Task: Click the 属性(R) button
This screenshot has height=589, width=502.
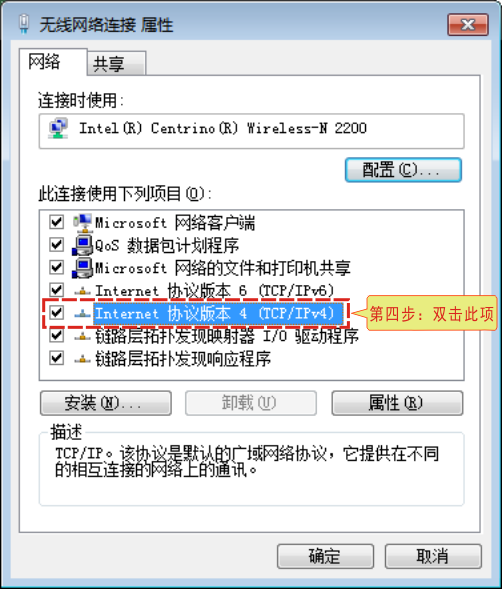Action: pyautogui.click(x=397, y=403)
